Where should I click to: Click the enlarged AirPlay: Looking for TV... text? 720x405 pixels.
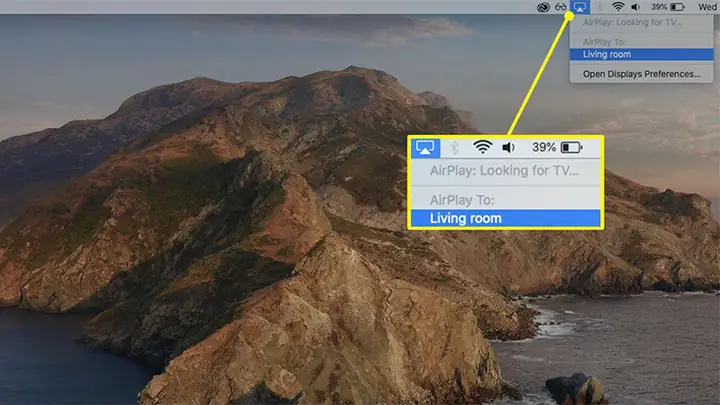coord(504,171)
